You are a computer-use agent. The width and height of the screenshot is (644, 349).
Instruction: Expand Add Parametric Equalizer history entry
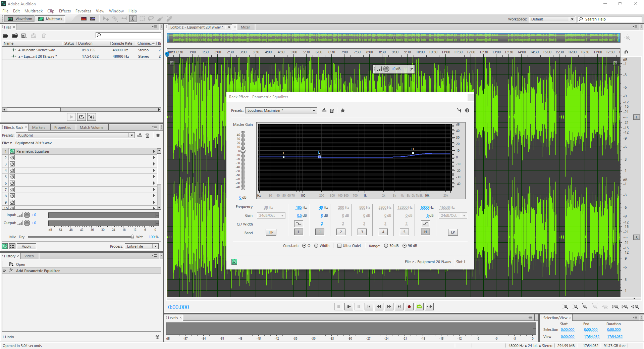tap(4, 270)
